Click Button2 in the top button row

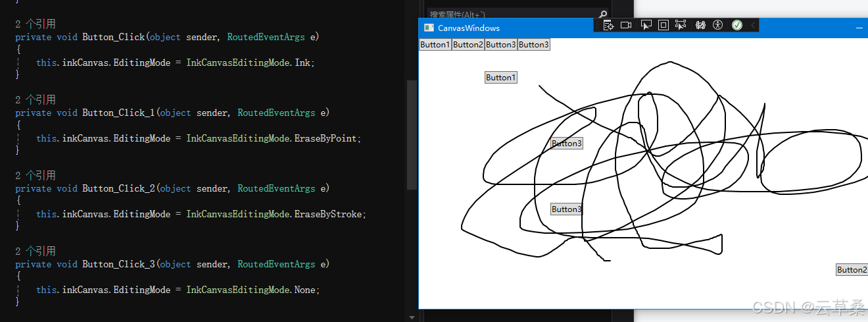pyautogui.click(x=468, y=45)
